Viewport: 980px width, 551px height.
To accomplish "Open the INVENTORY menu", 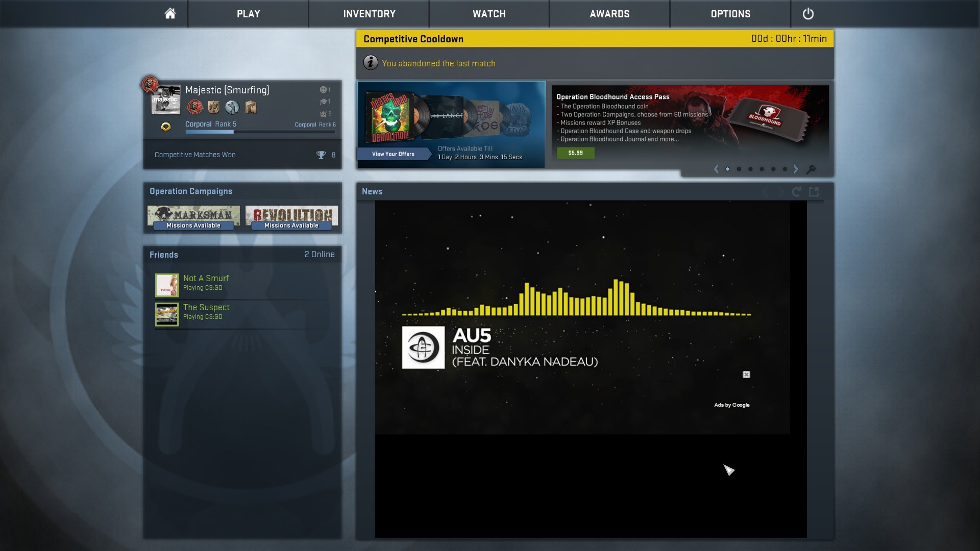I will [369, 14].
